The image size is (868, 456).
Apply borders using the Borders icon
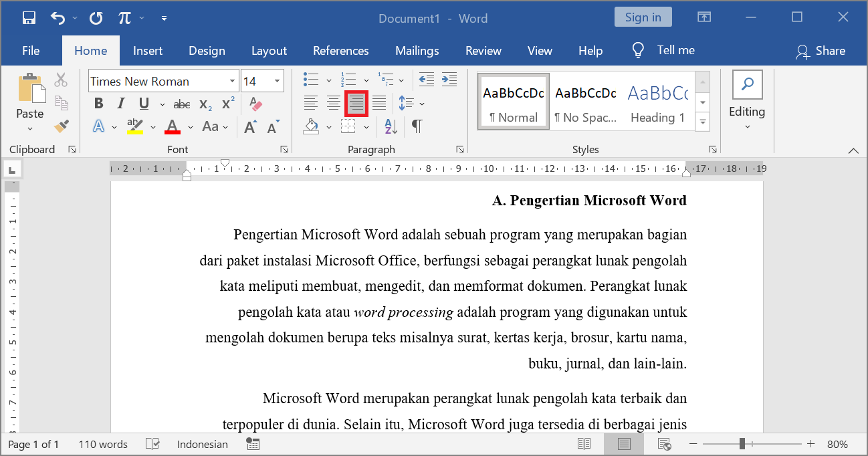(348, 126)
